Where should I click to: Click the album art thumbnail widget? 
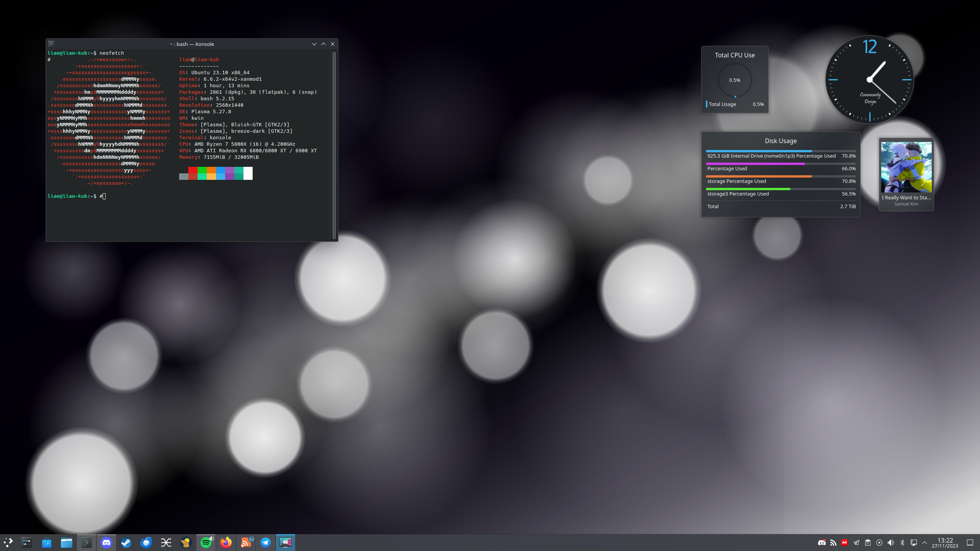906,167
